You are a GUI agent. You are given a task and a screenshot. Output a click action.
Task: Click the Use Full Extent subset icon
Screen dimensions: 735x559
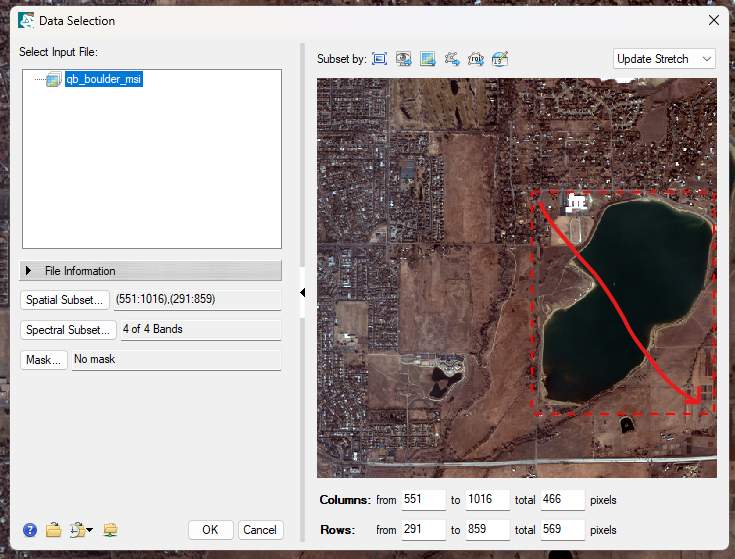[380, 59]
